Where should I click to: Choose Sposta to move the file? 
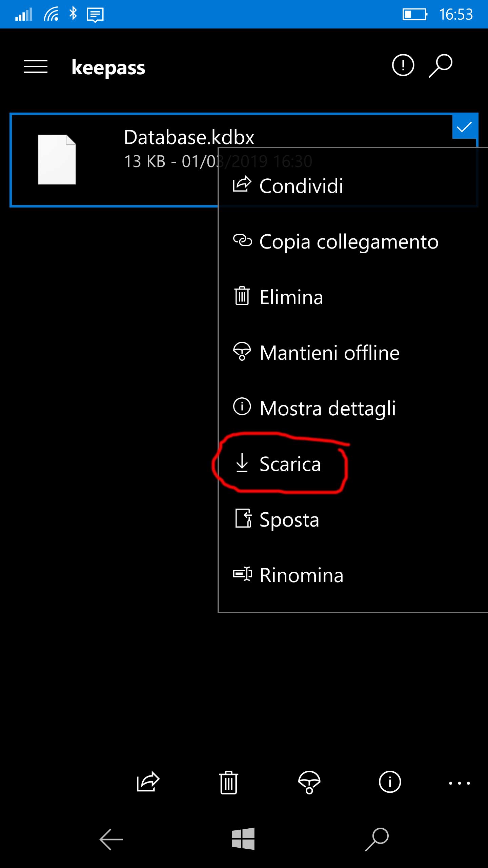(289, 519)
